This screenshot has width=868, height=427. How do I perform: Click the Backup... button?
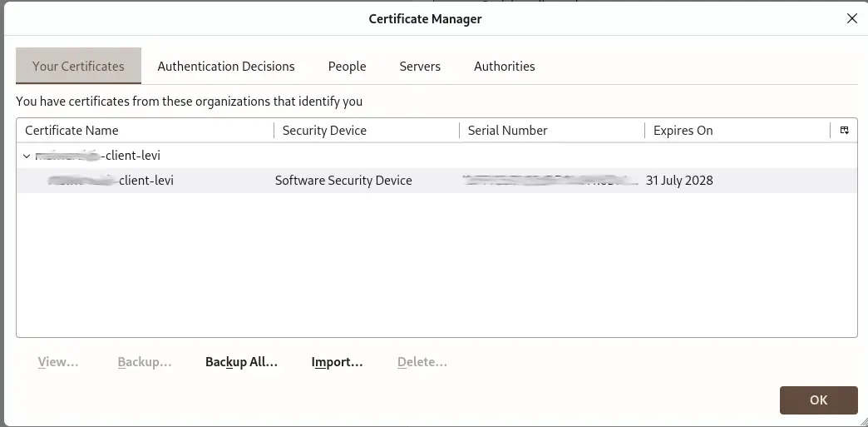pos(145,362)
